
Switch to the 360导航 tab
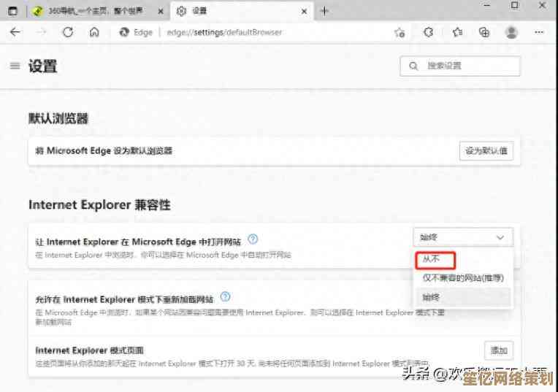click(95, 11)
